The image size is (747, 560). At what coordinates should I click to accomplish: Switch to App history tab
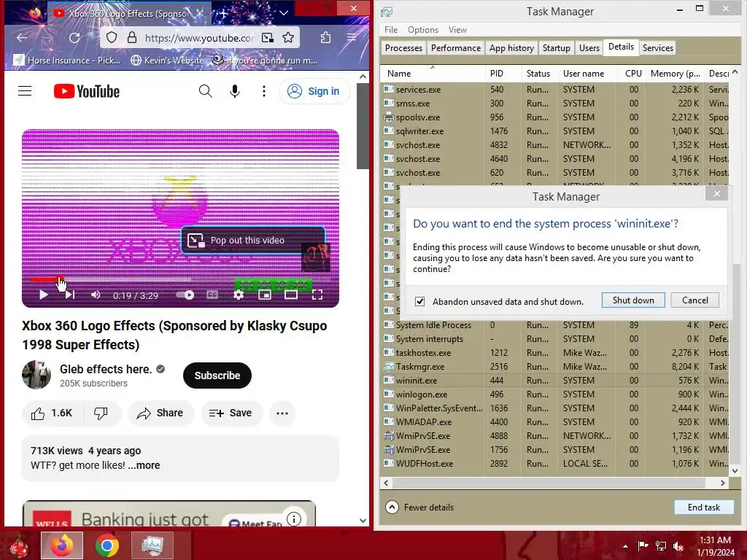tap(511, 47)
